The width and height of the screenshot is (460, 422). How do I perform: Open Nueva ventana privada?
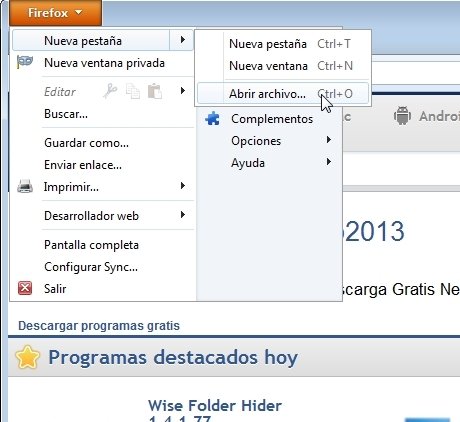[103, 63]
